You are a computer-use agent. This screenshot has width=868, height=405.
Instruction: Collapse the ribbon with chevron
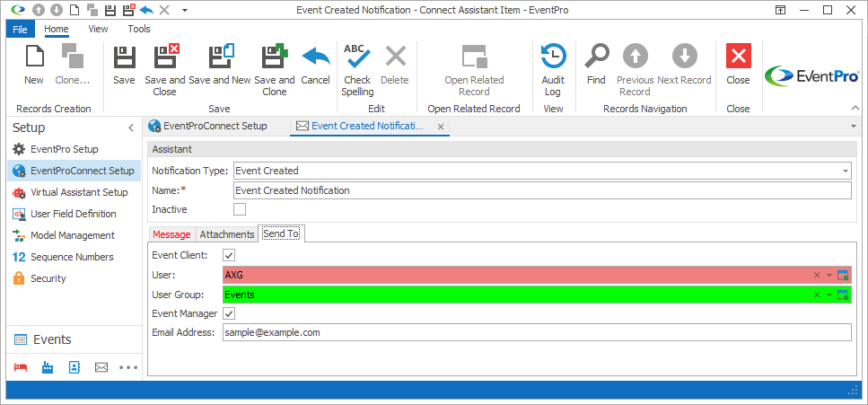(855, 108)
